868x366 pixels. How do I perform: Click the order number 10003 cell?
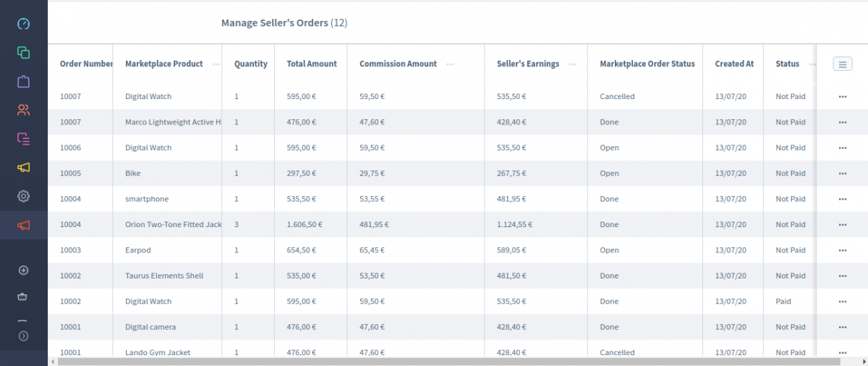coord(70,250)
